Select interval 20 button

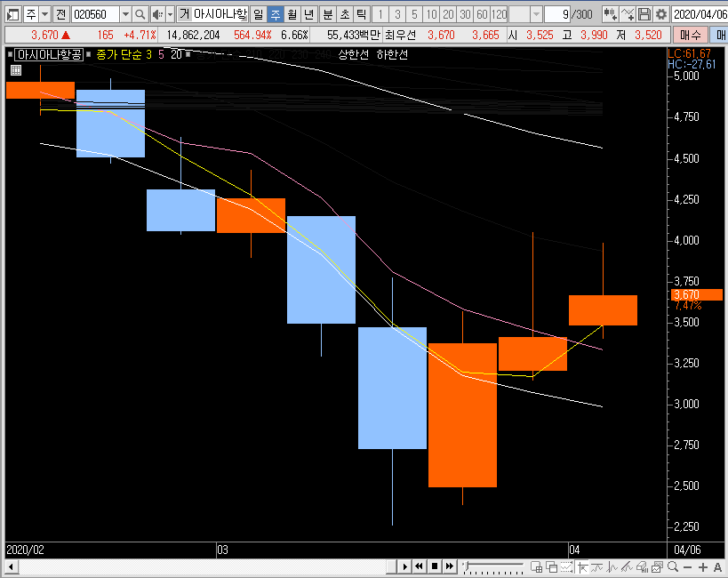tap(448, 15)
